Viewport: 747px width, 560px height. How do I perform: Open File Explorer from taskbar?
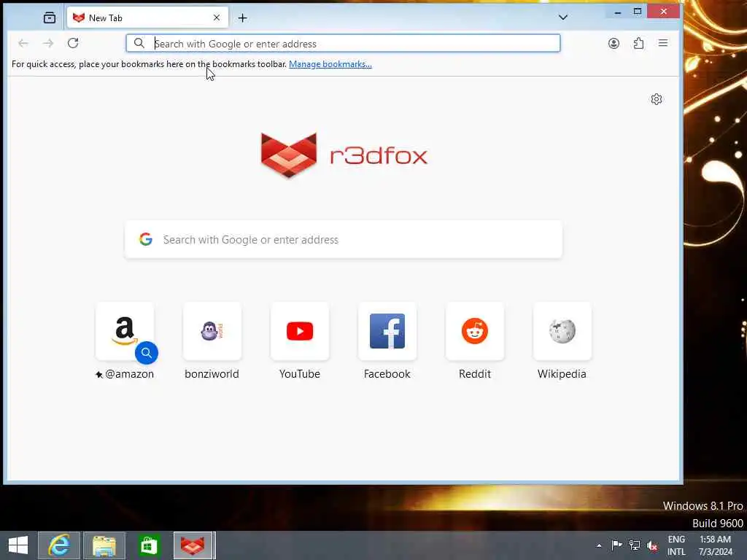pos(104,545)
